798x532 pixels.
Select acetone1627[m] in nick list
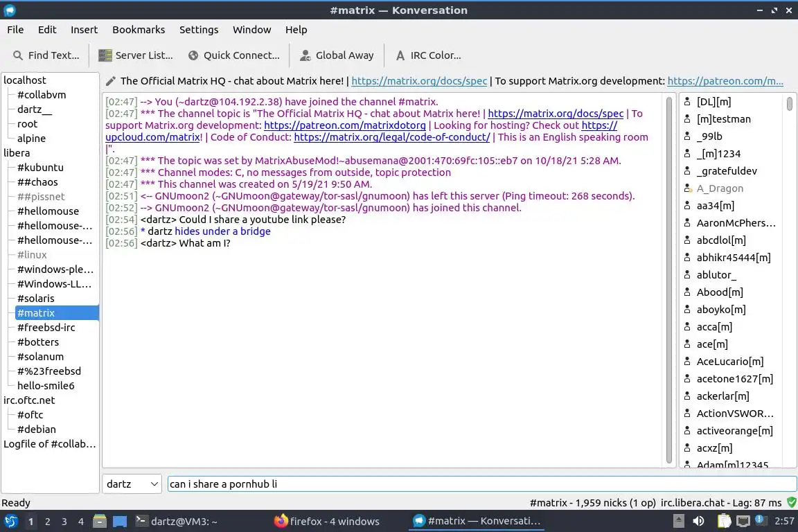734,379
